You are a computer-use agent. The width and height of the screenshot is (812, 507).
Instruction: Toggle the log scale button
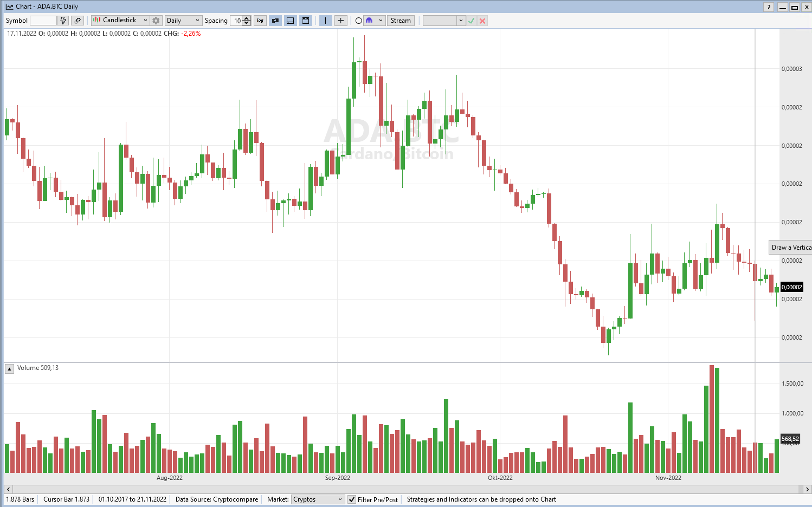[x=260, y=21]
